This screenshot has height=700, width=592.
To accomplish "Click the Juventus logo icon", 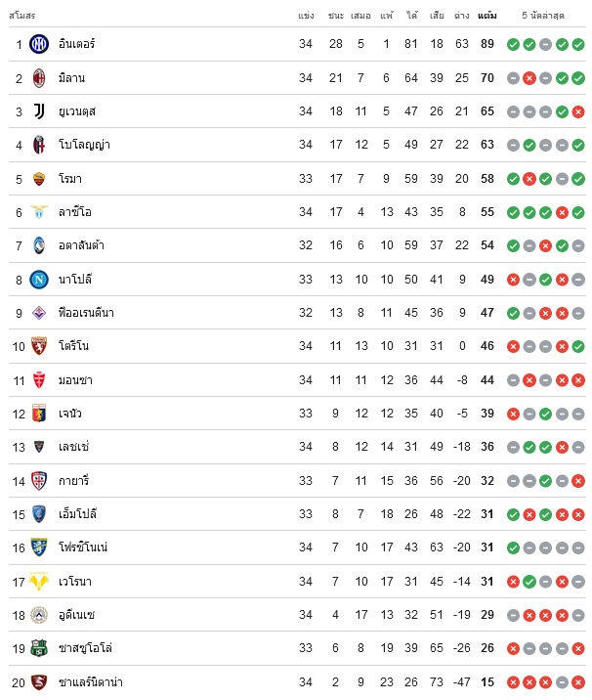I will click(x=39, y=111).
